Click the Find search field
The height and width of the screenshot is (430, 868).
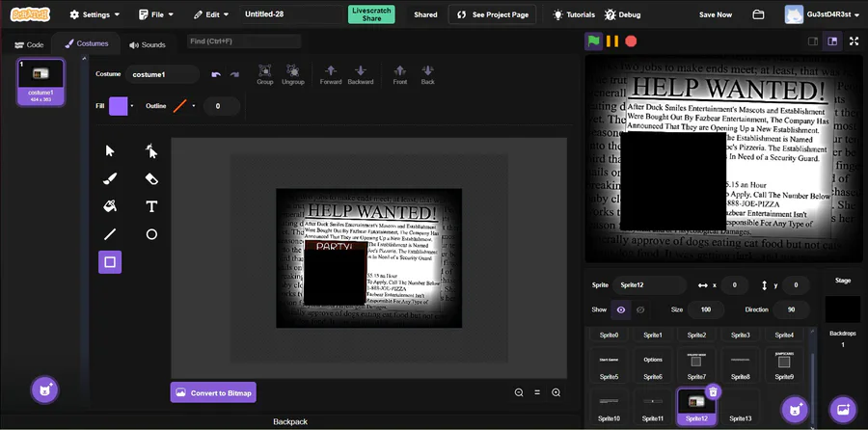click(244, 41)
